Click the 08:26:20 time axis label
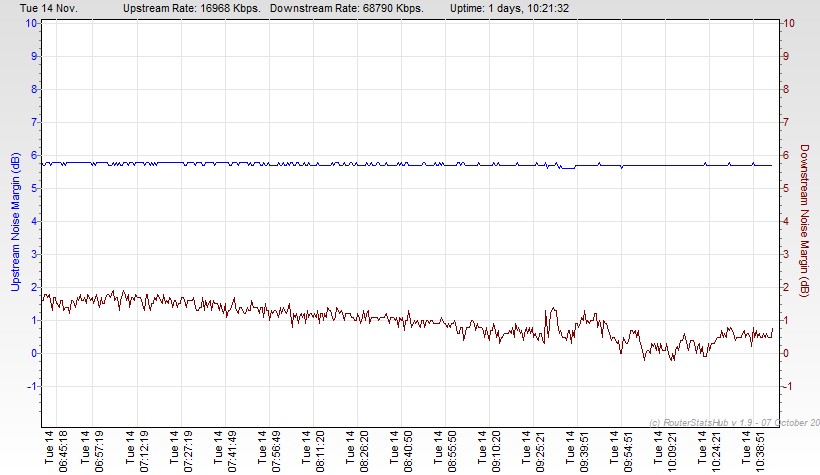The height and width of the screenshot is (475, 820). pos(371,450)
